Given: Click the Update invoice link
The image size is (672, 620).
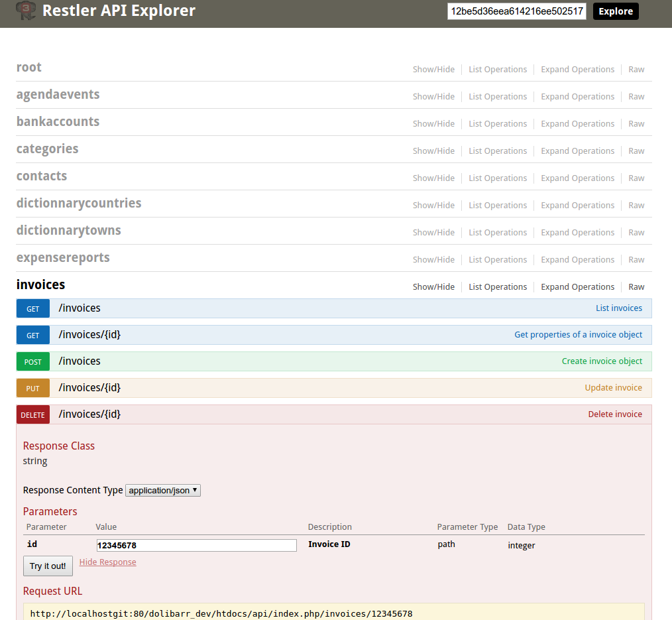Looking at the screenshot, I should (x=613, y=388).
